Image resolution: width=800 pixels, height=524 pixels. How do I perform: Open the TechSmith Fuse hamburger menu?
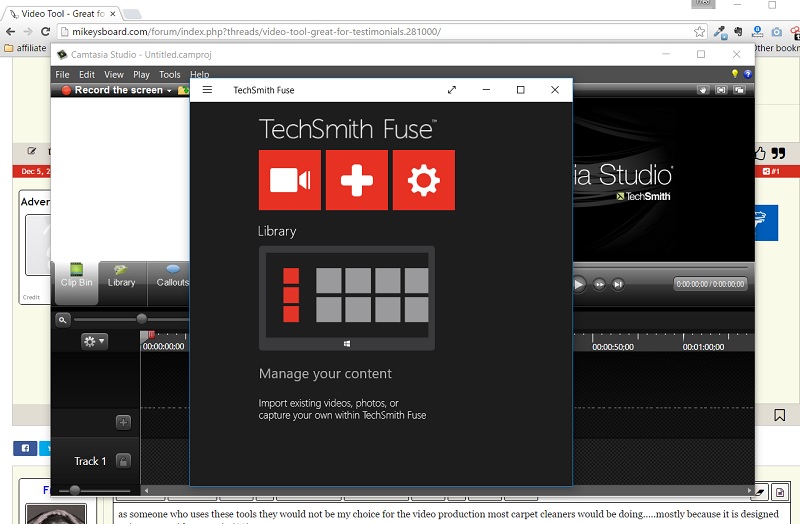coord(207,90)
